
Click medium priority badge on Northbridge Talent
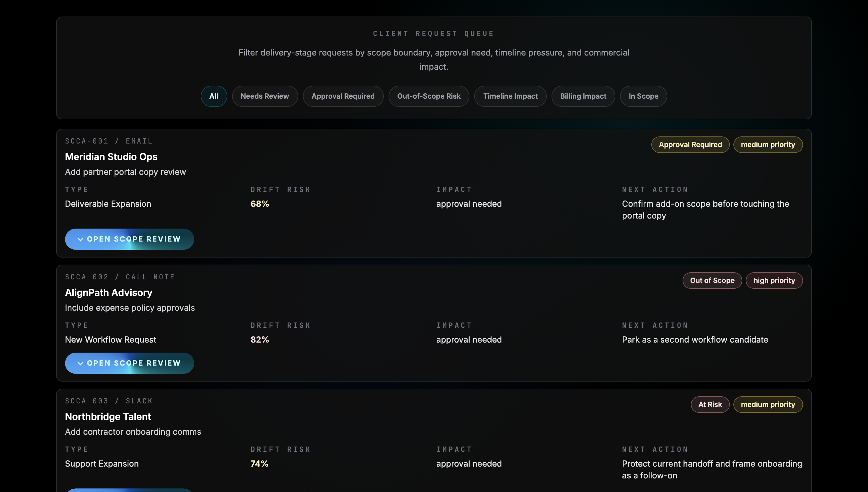click(768, 405)
